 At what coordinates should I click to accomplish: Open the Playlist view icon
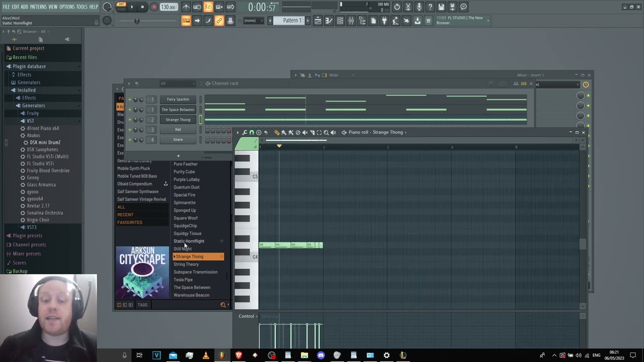pyautogui.click(x=318, y=21)
